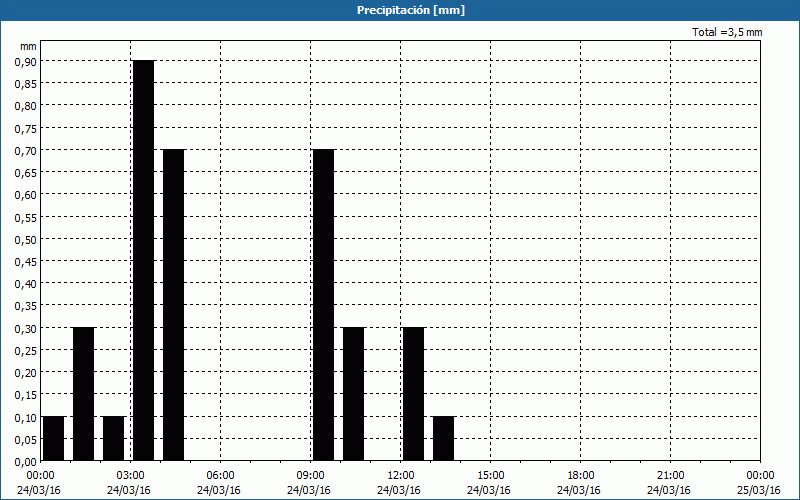800x500 pixels.
Task: Click the 0,30 y-axis label
Action: point(26,328)
